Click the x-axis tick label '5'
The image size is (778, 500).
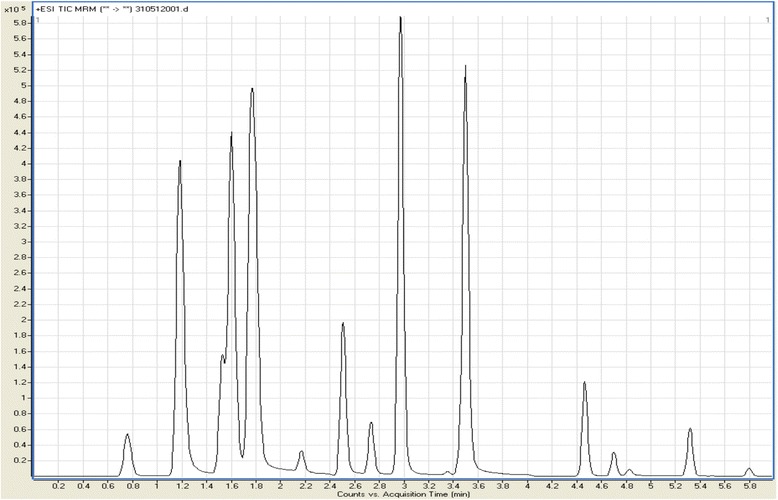(651, 486)
